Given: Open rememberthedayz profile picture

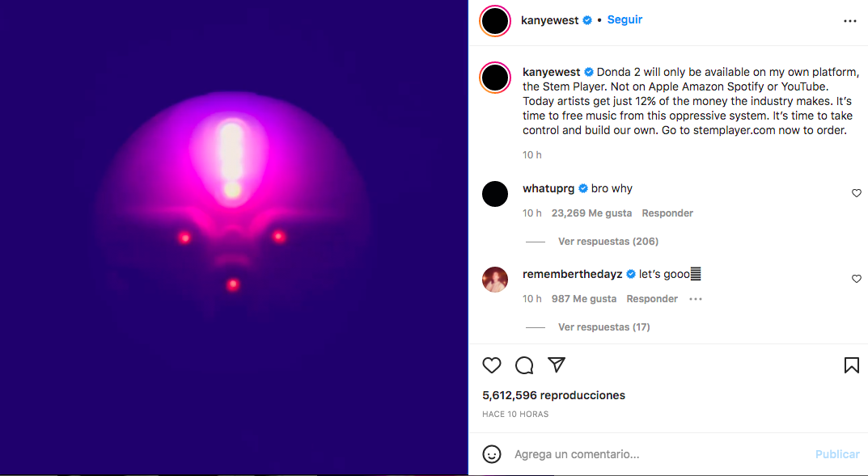Looking at the screenshot, I should point(495,280).
